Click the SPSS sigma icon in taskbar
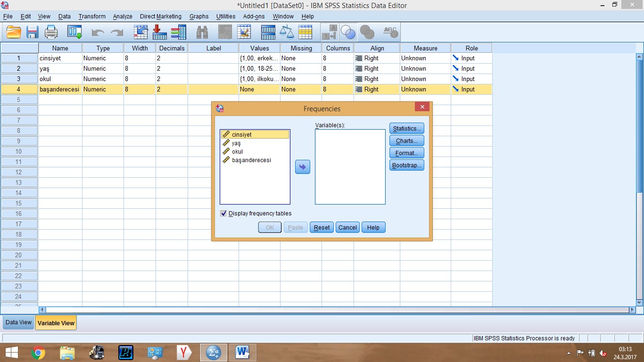The image size is (644, 362). tap(214, 353)
